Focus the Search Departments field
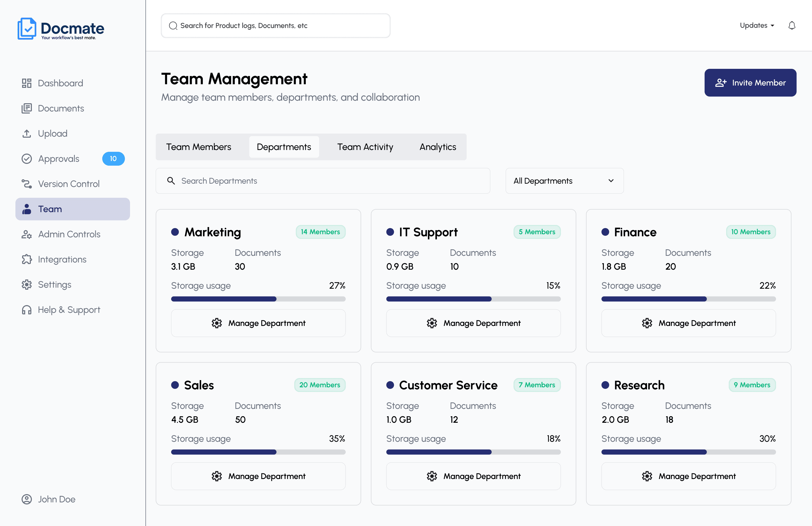This screenshot has width=812, height=526. coord(323,181)
